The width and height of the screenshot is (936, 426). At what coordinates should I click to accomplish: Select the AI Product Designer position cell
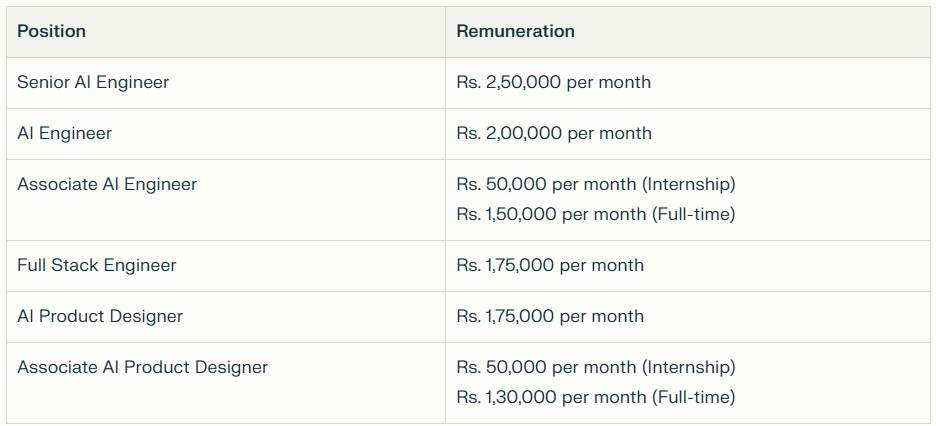(x=100, y=316)
